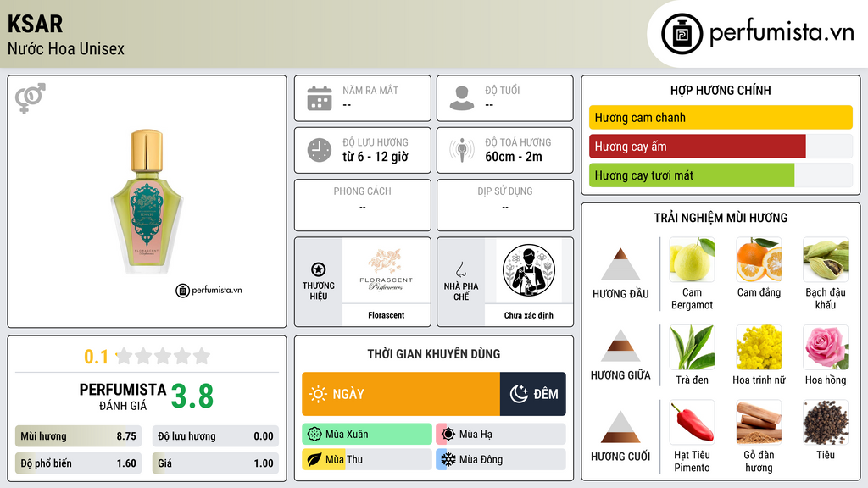The height and width of the screenshot is (488, 868).
Task: Click the Hương cam chanh yellow bar
Action: coord(721,117)
